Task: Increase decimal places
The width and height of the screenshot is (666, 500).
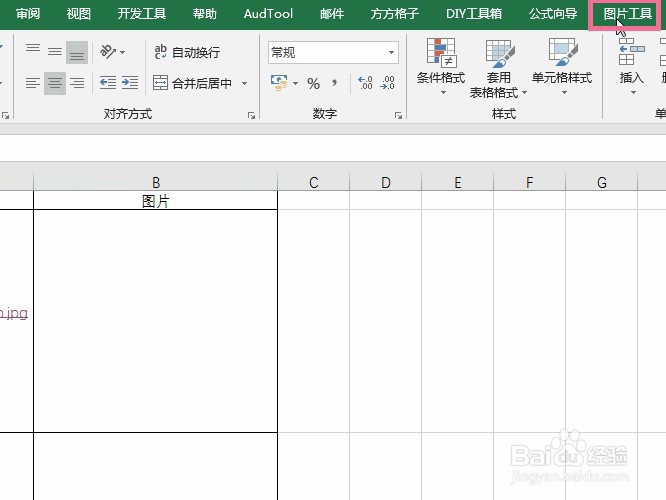Action: coord(365,83)
